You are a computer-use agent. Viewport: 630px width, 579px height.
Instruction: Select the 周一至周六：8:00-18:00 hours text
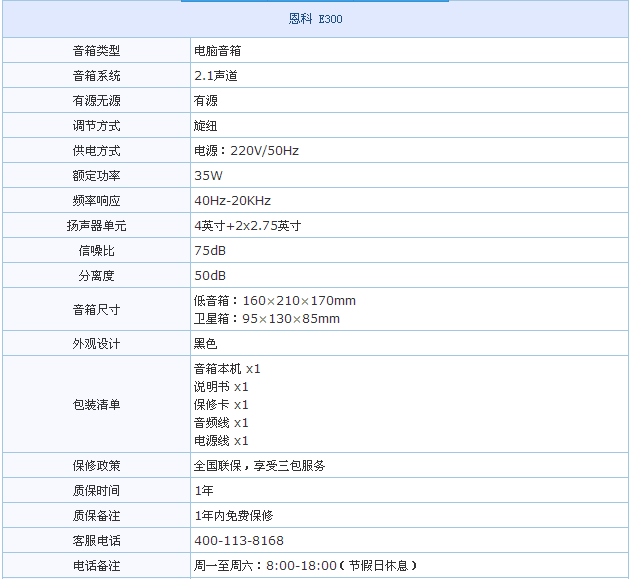click(265, 566)
